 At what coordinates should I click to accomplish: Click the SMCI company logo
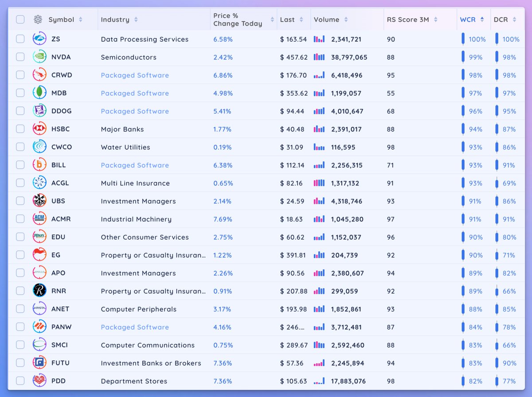point(39,345)
